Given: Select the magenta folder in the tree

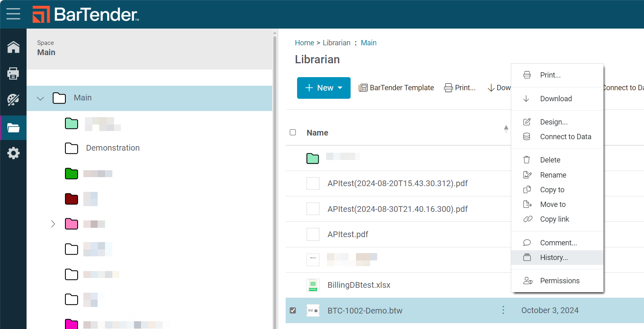Looking at the screenshot, I should pos(72,324).
